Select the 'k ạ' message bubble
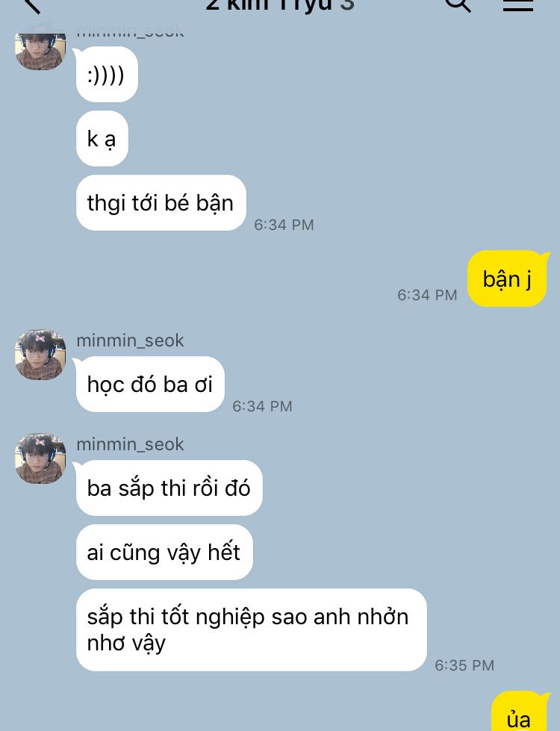The image size is (560, 731). (x=102, y=138)
